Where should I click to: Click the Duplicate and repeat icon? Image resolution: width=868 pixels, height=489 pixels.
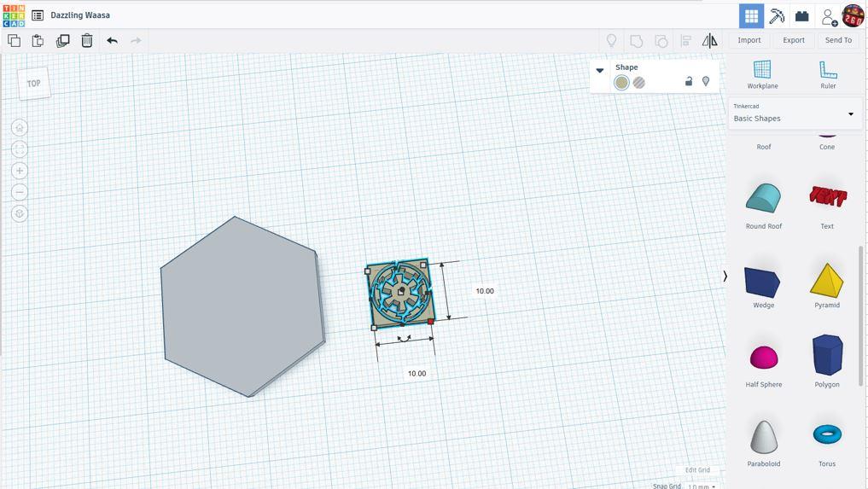click(x=62, y=40)
